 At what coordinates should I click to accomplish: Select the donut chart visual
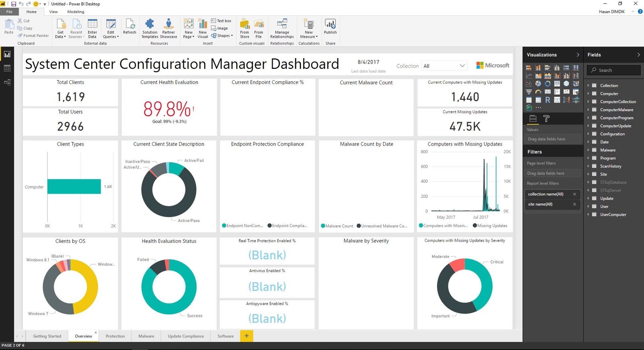tap(547, 84)
